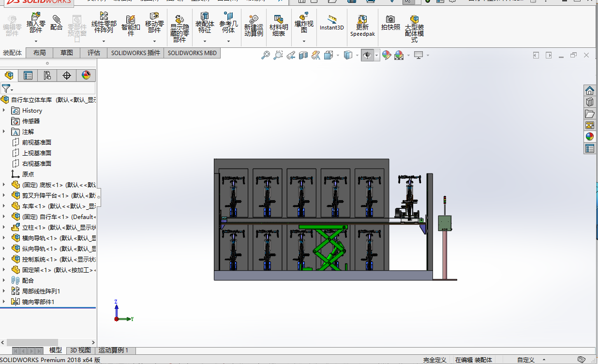Click the Apply Scene icon
The height and width of the screenshot is (364, 598).
[399, 55]
